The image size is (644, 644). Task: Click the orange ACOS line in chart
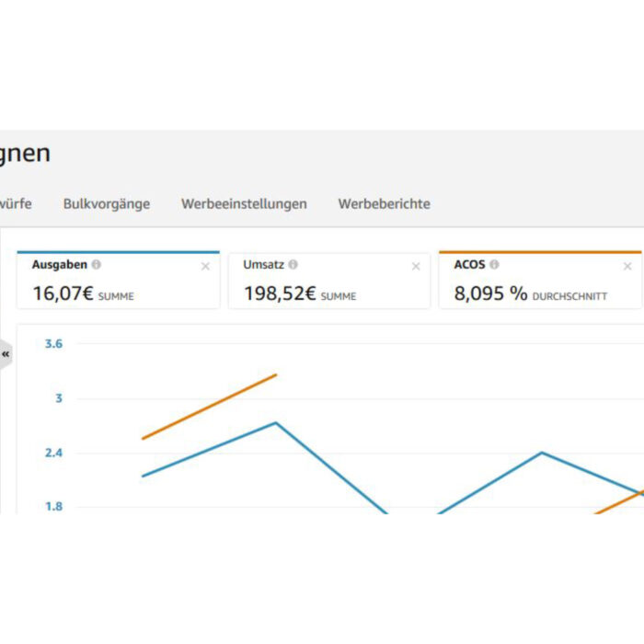coord(210,407)
